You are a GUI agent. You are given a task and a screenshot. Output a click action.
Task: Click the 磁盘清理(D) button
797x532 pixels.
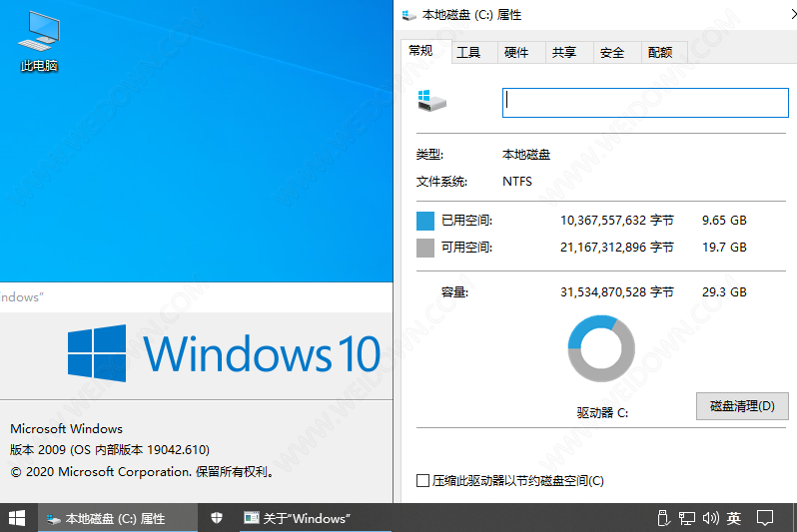click(x=742, y=406)
